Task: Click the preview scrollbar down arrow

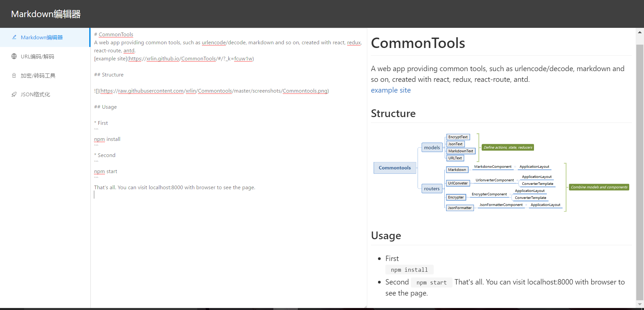Action: pyautogui.click(x=640, y=304)
